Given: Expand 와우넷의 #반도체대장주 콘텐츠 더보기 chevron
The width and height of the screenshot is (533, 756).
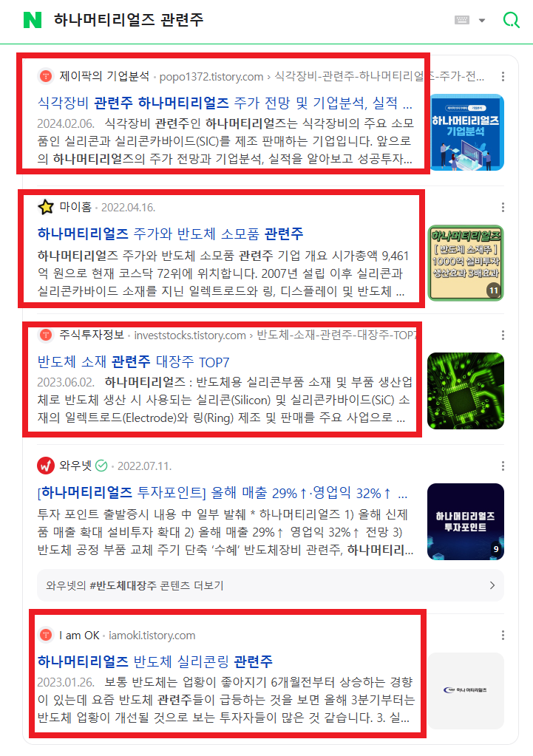Looking at the screenshot, I should 492,585.
